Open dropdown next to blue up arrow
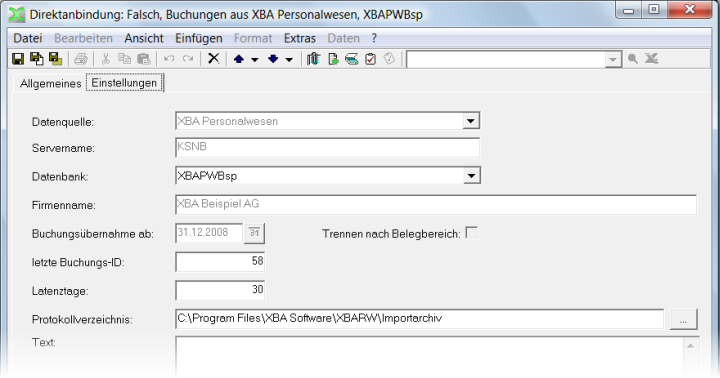The width and height of the screenshot is (720, 378). [x=254, y=60]
